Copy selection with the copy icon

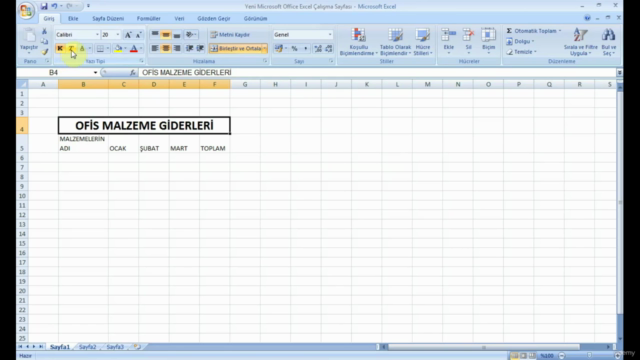[44, 41]
